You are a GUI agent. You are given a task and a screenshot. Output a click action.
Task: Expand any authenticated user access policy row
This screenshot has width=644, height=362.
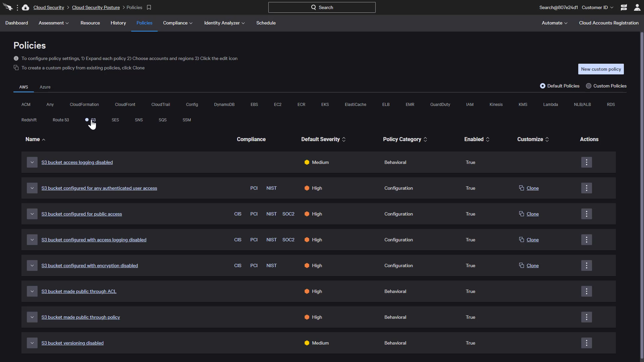[32, 188]
